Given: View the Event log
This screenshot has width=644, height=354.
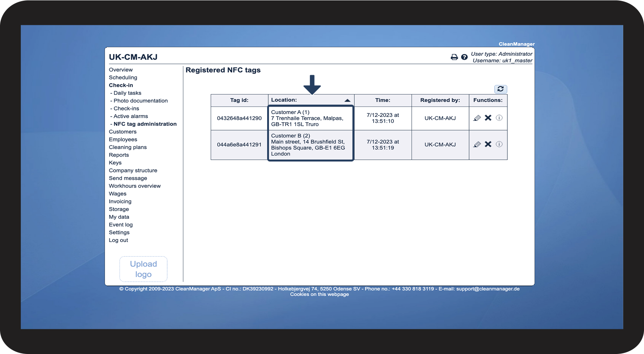Looking at the screenshot, I should (x=121, y=225).
